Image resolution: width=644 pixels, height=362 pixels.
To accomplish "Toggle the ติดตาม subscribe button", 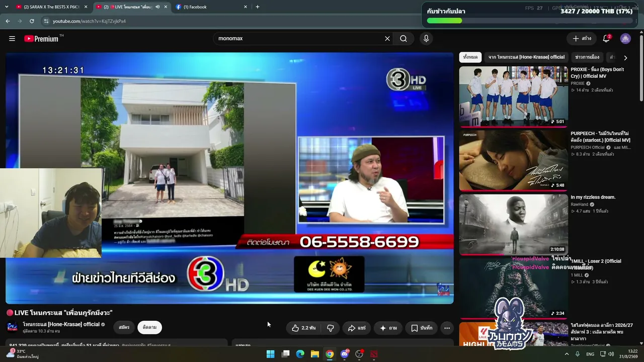I will tap(149, 327).
